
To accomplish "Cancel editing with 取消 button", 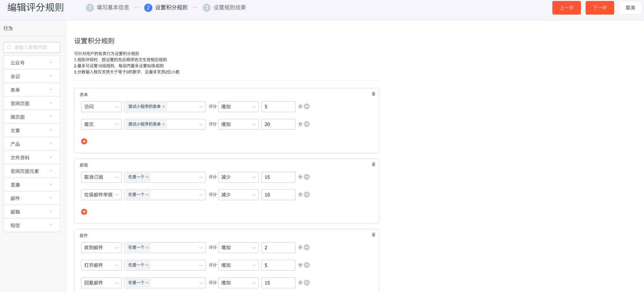I will point(630,8).
